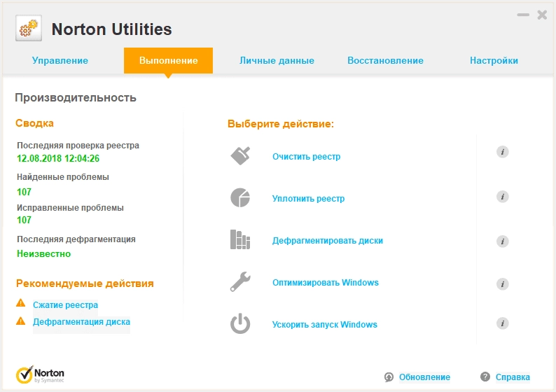Launch Уплотнить реестр action
This screenshot has width=556, height=392.
point(309,199)
